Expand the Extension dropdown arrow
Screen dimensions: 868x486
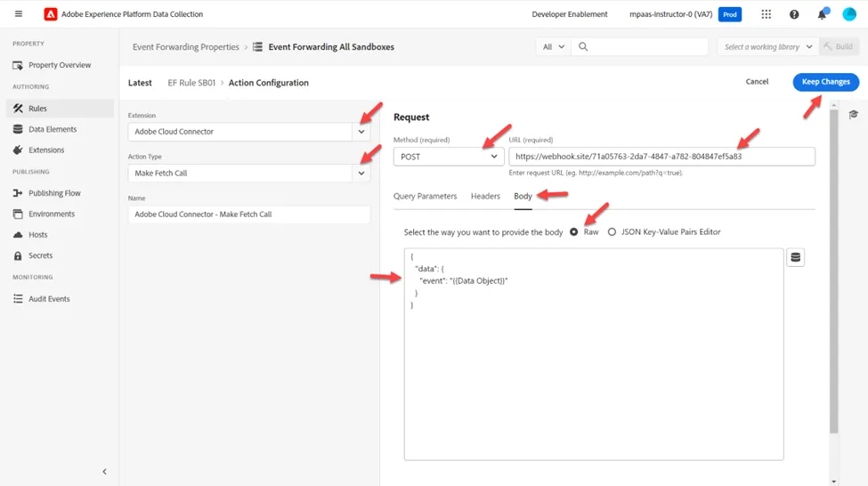point(361,132)
